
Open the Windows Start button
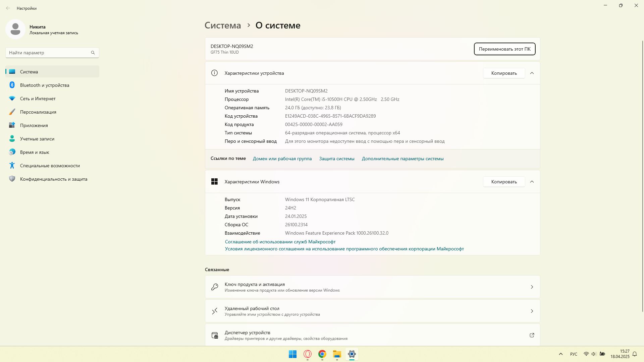292,354
